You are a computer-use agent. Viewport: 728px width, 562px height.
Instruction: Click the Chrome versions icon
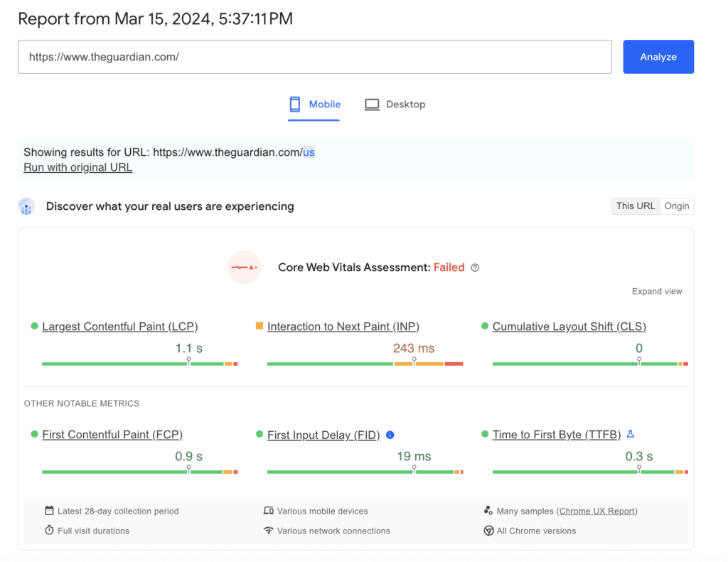click(488, 531)
